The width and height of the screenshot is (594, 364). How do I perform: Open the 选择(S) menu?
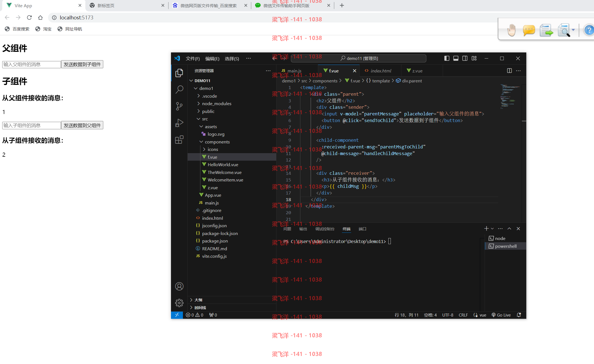pos(232,59)
